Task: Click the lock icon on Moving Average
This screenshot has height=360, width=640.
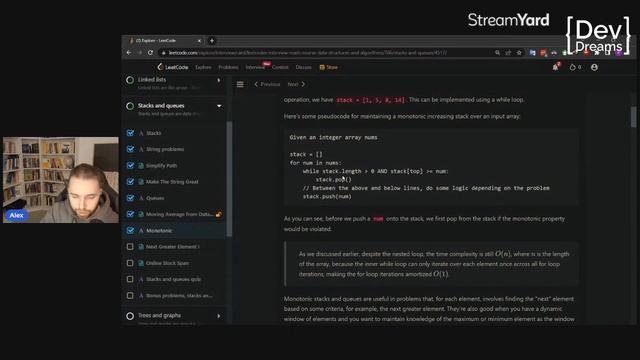Action: (x=219, y=214)
